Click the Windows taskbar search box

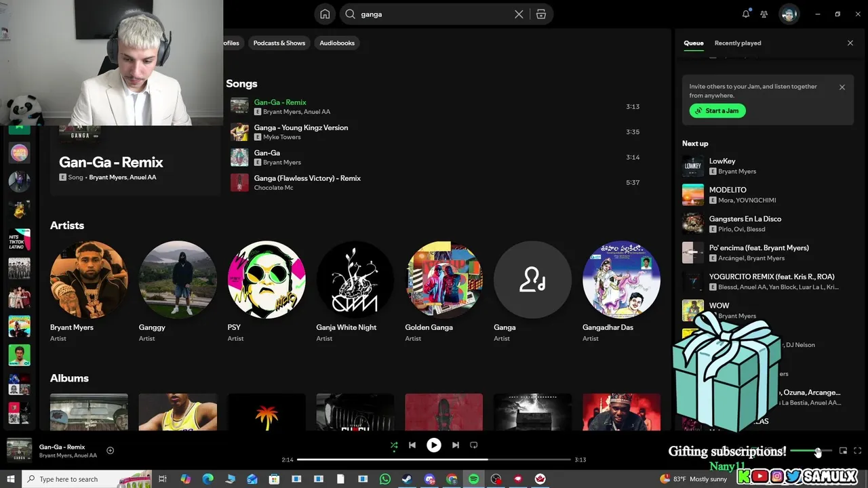tap(88, 479)
